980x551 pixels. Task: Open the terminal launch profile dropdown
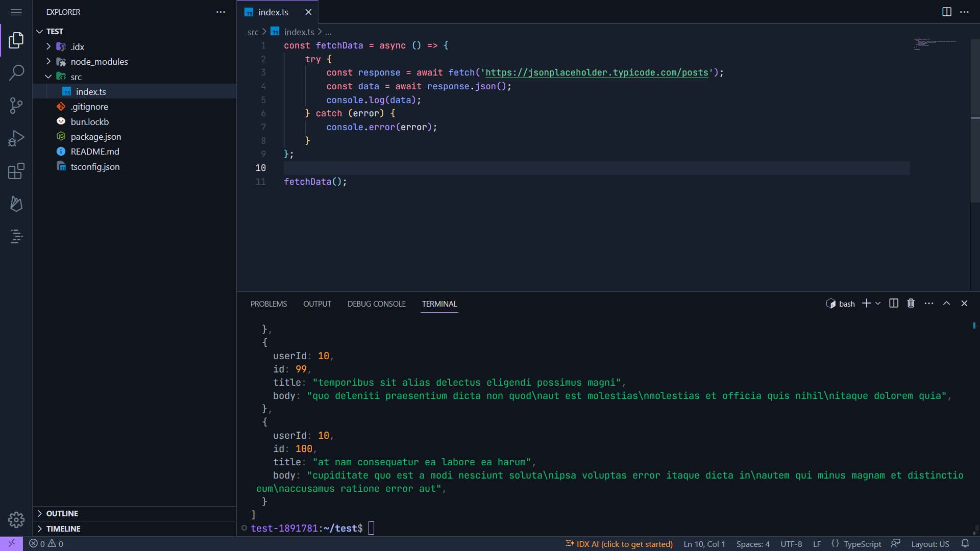point(878,304)
